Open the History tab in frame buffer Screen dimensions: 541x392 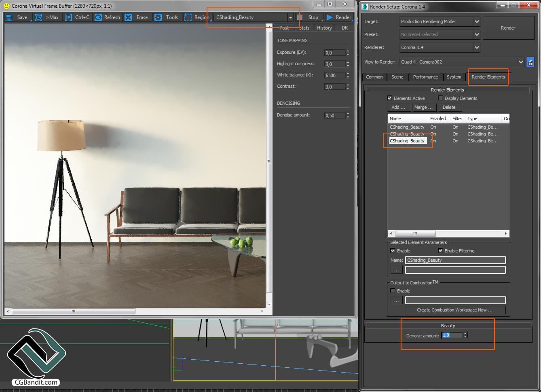point(324,28)
